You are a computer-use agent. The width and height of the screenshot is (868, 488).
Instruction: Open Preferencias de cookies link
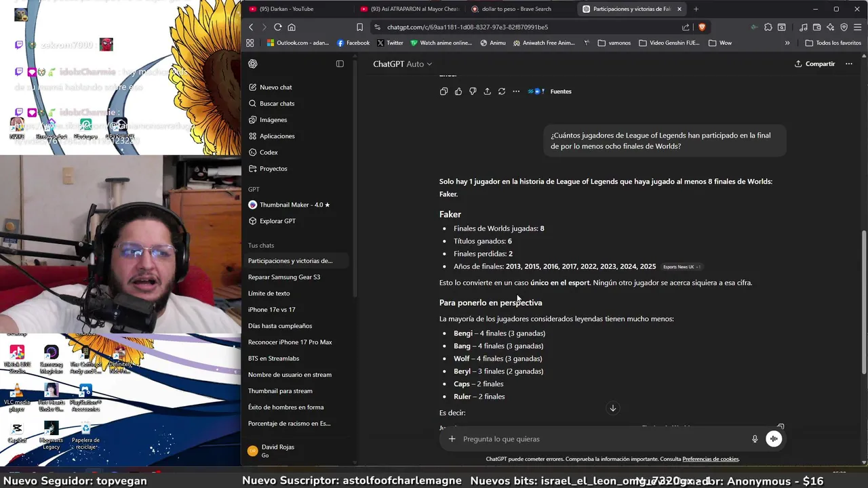point(711,459)
